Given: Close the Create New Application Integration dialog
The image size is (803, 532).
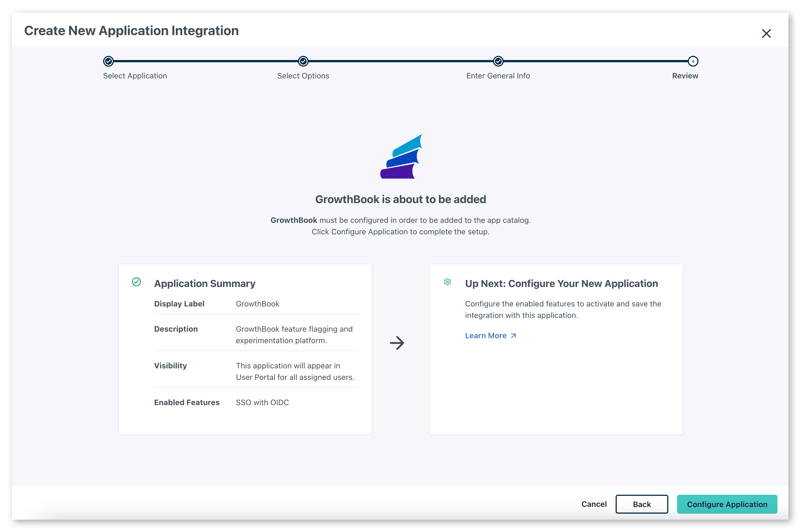Looking at the screenshot, I should [766, 33].
